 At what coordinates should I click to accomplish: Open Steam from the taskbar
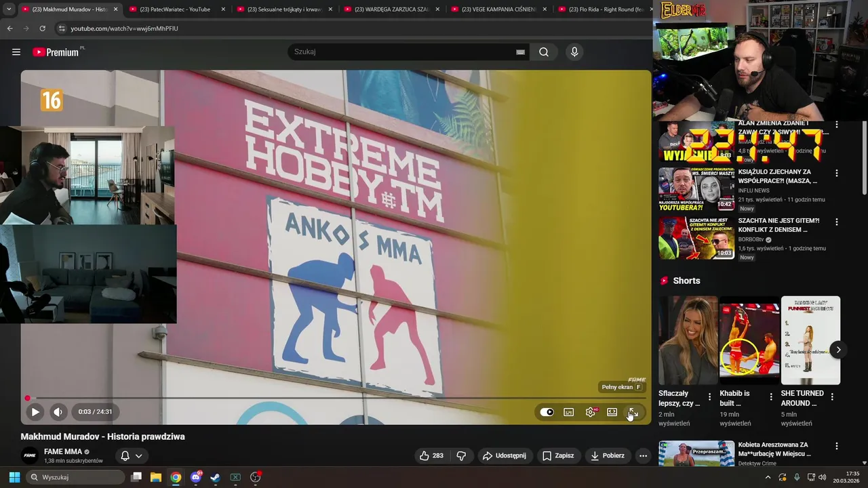(215, 477)
